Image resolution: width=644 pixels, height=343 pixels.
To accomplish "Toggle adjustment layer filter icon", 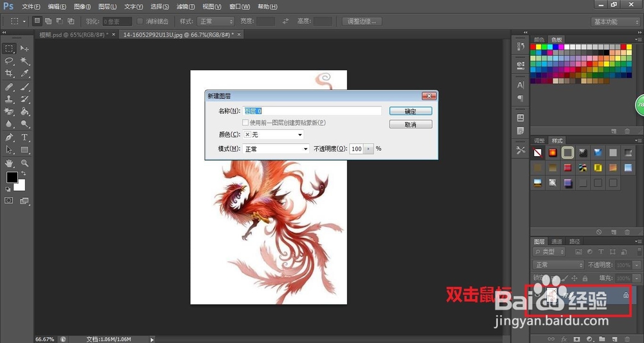I will coord(590,251).
